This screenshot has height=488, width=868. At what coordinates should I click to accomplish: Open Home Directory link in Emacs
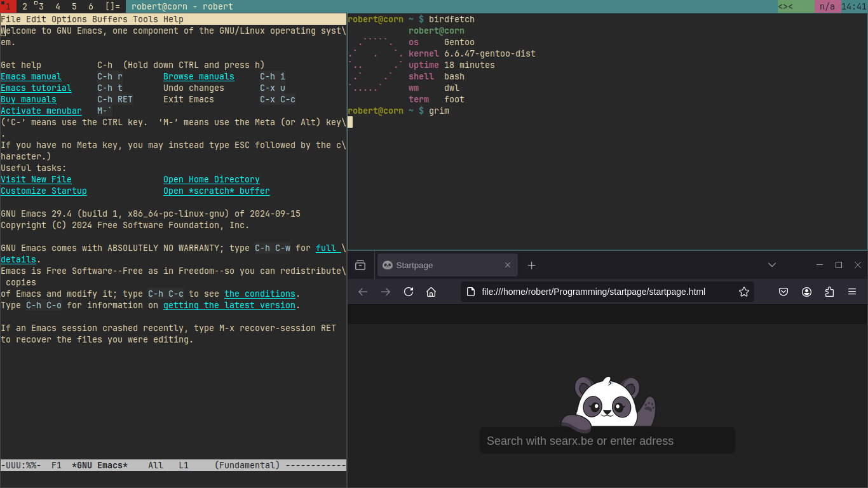pyautogui.click(x=212, y=179)
